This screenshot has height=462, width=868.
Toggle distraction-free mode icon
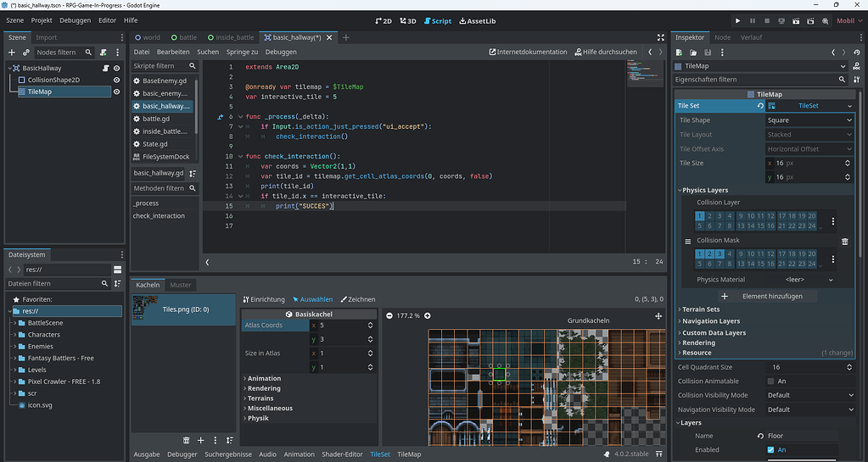(x=660, y=37)
